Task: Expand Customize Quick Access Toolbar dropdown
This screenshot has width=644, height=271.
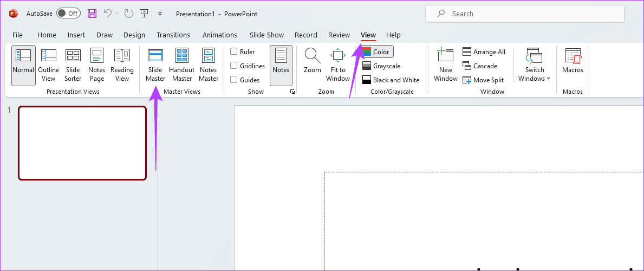Action: (160, 14)
